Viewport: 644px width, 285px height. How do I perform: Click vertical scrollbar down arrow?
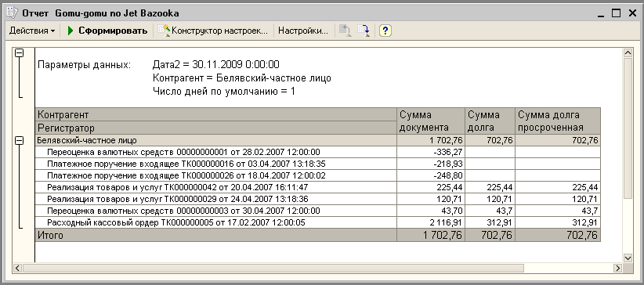coord(628,258)
